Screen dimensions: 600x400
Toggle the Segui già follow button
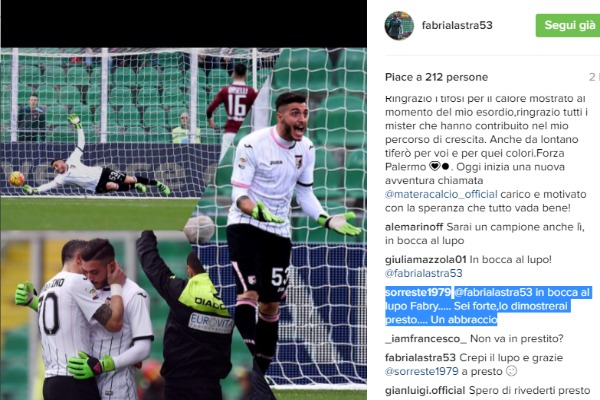[x=568, y=25]
